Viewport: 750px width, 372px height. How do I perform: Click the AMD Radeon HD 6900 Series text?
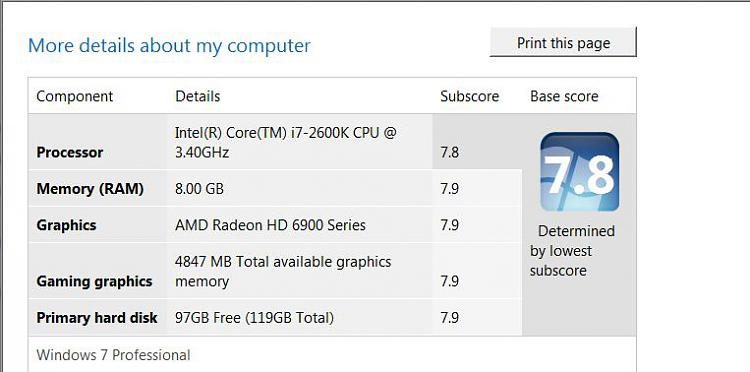click(270, 225)
